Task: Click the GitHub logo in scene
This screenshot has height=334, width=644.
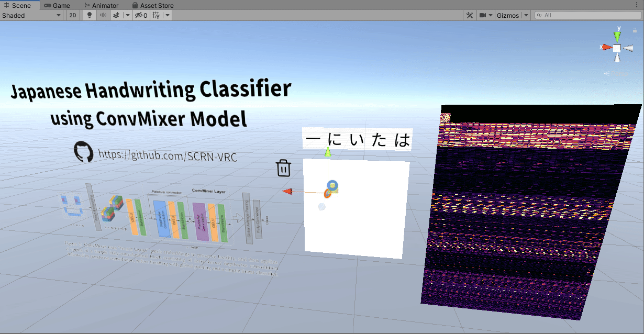Action: 84,151
